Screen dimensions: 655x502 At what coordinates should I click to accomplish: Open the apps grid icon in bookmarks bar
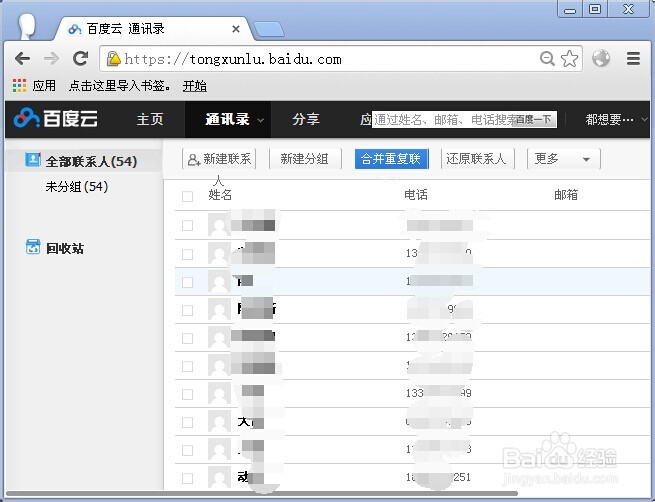click(x=19, y=86)
